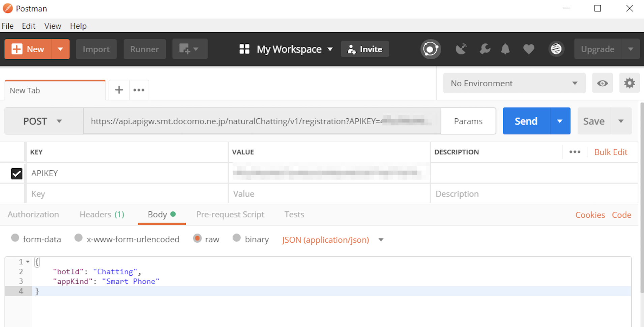The width and height of the screenshot is (644, 327).
Task: Click the New button plus icon
Action: click(x=17, y=49)
